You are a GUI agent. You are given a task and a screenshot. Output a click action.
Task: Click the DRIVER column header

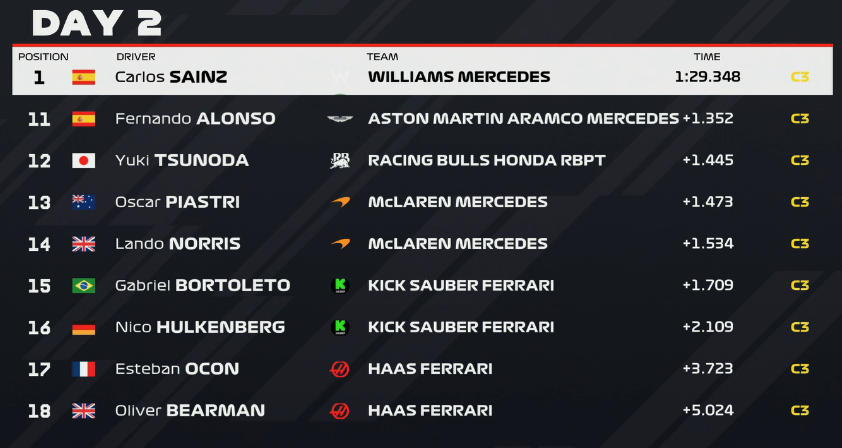tap(136, 57)
